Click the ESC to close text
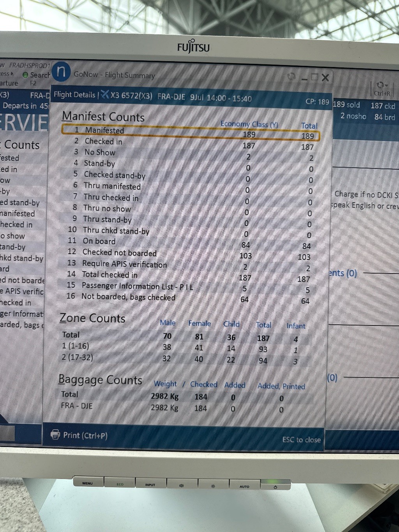399x532 pixels. pos(301,440)
